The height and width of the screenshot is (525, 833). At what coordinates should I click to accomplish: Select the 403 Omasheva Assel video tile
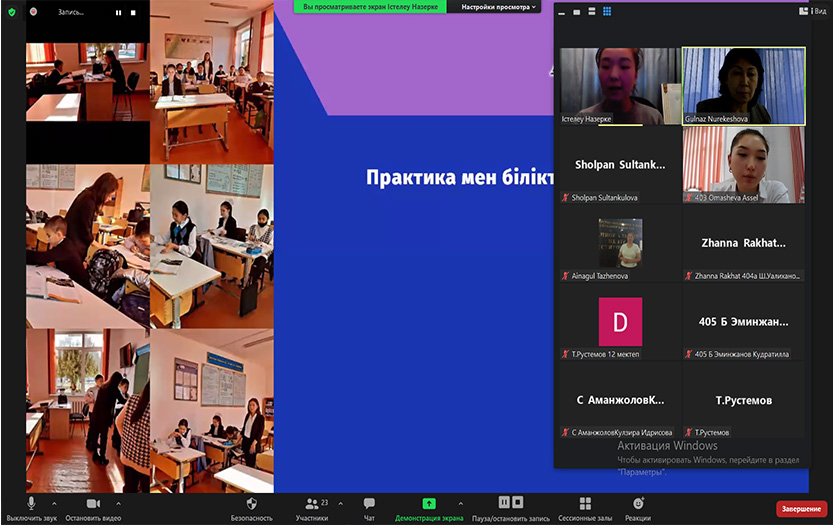[743, 164]
